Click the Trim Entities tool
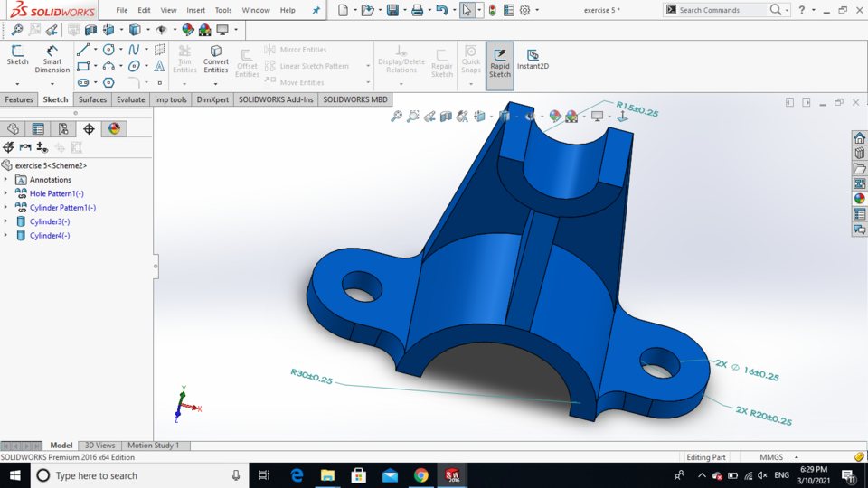This screenshot has width=868, height=488. click(184, 60)
